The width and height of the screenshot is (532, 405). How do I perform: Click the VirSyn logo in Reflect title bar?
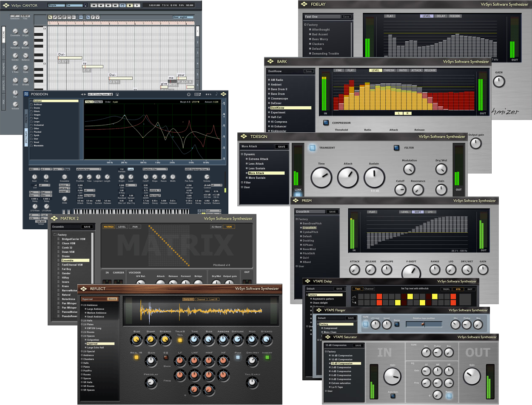click(83, 288)
